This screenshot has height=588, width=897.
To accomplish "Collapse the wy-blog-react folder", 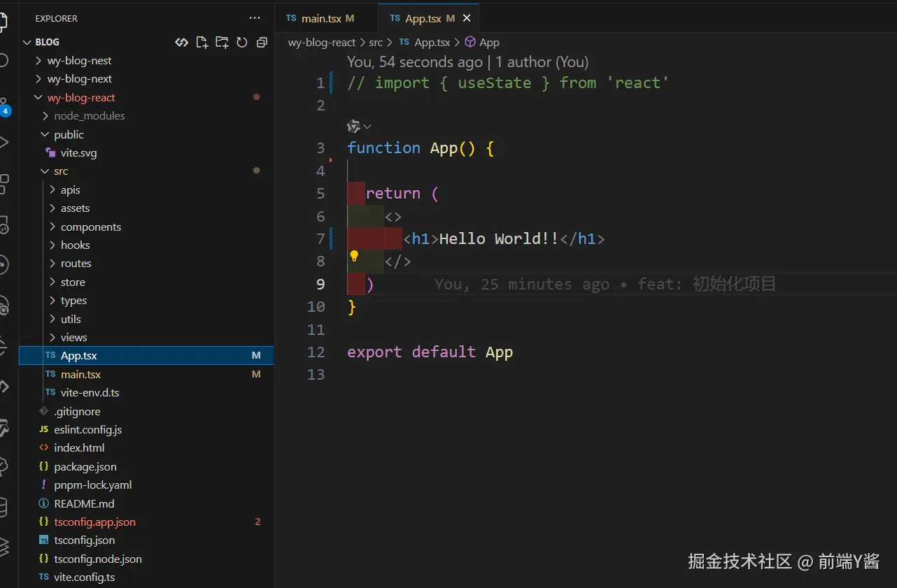I will 39,98.
